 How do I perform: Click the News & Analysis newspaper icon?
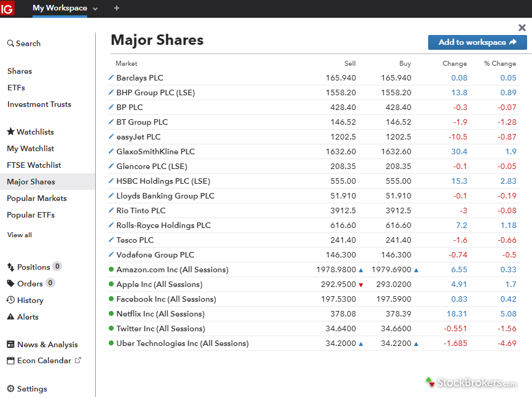click(10, 344)
